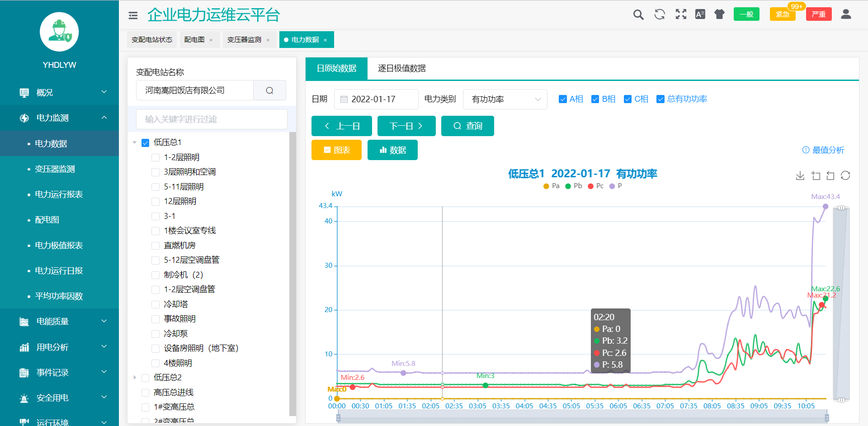Click the 查询 query button
Image resolution: width=868 pixels, height=426 pixels.
(467, 126)
